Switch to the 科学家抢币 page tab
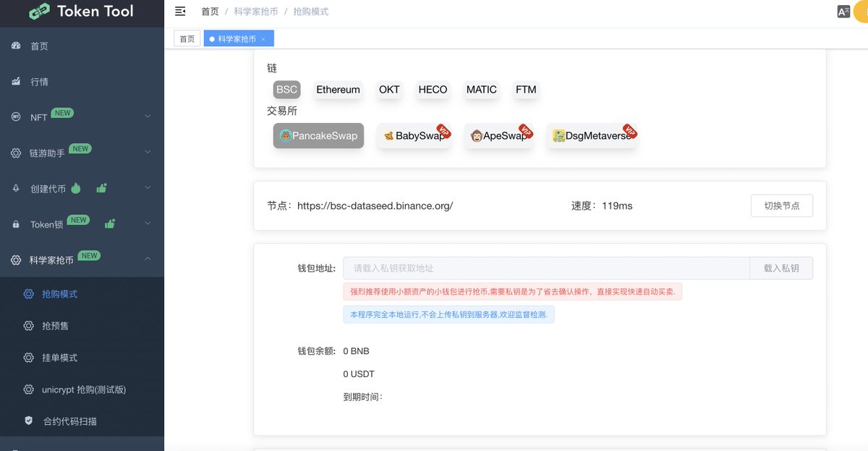868x451 pixels. tap(239, 39)
